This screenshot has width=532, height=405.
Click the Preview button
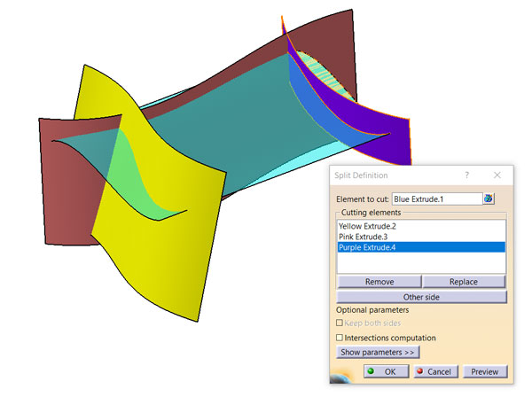(x=485, y=371)
